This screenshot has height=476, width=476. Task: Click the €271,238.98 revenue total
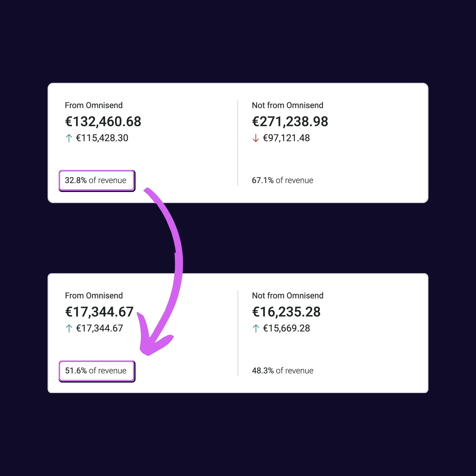(x=290, y=122)
